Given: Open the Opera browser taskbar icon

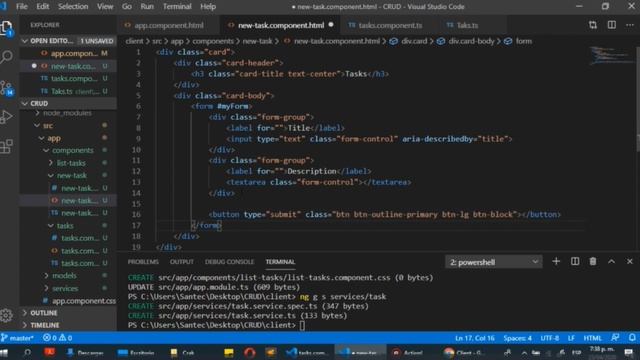Looking at the screenshot, I should [250, 353].
